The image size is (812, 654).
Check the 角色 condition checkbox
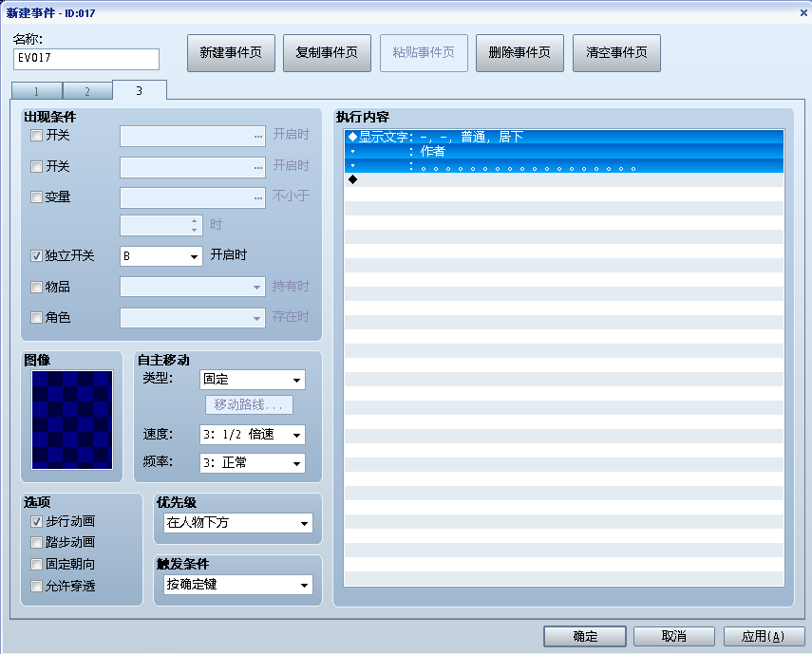click(36, 317)
